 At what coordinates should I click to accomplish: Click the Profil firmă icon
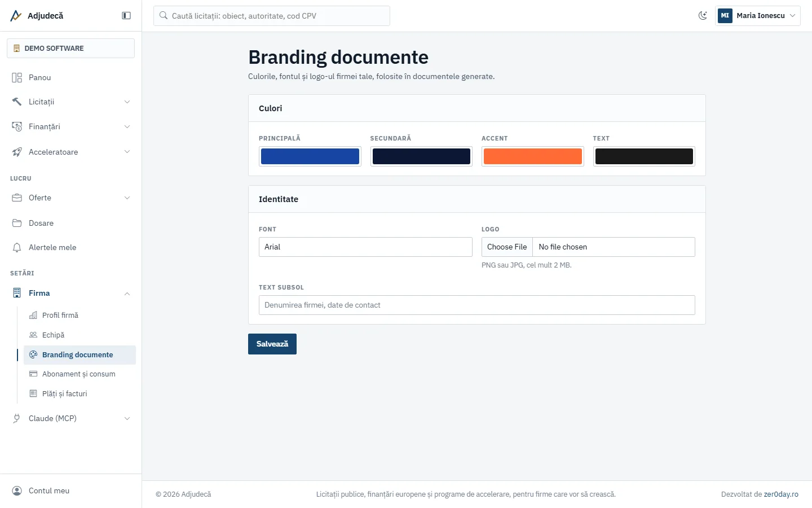coord(33,315)
